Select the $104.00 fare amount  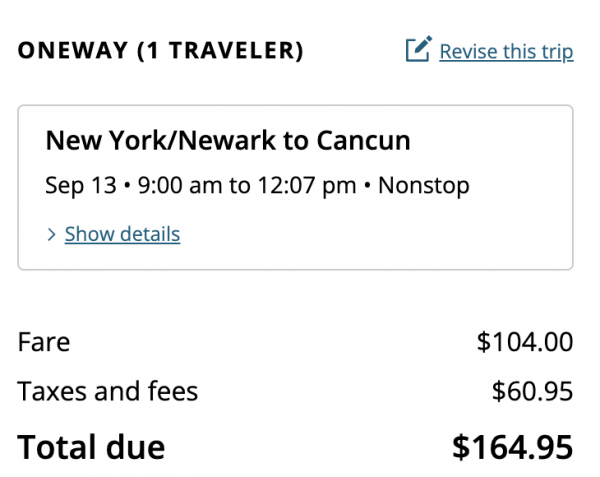coord(524,342)
